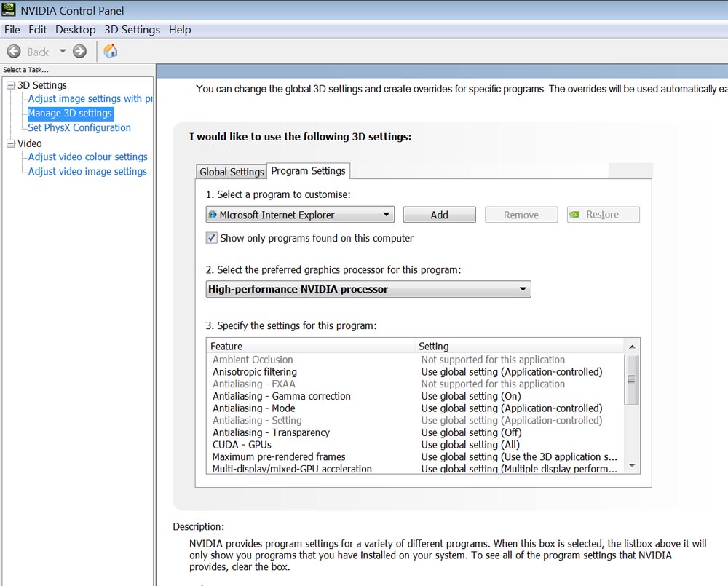Click the Setting column header
This screenshot has width=728, height=586.
click(519, 346)
